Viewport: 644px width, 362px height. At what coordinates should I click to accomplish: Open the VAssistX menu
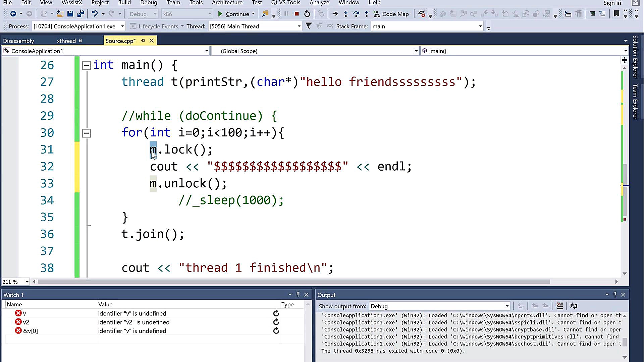click(x=72, y=3)
